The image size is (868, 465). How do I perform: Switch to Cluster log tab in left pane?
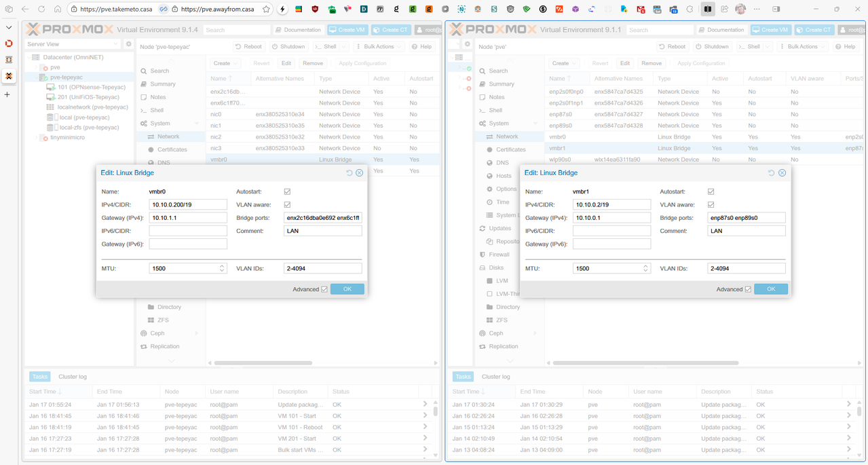[73, 377]
